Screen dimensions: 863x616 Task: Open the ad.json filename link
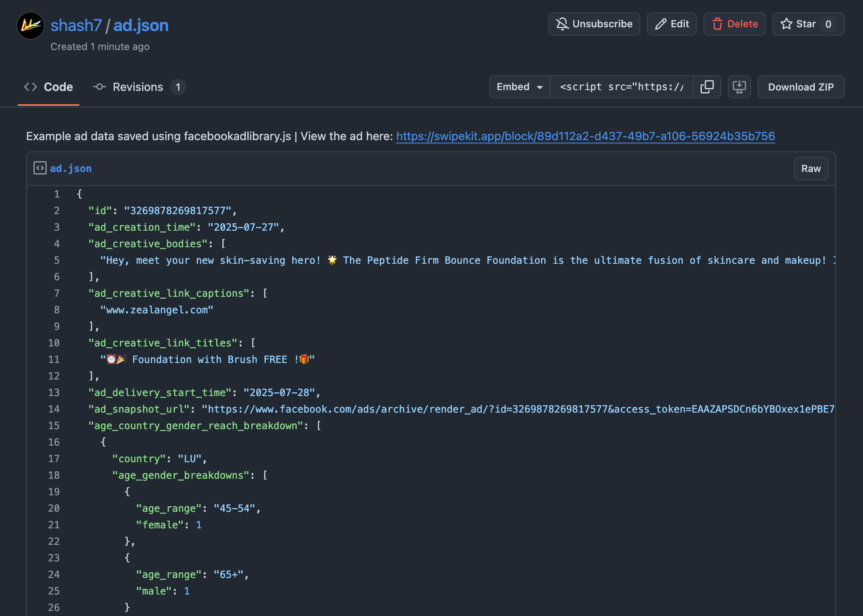71,168
